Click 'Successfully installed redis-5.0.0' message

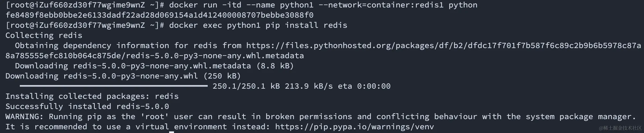tap(87, 107)
